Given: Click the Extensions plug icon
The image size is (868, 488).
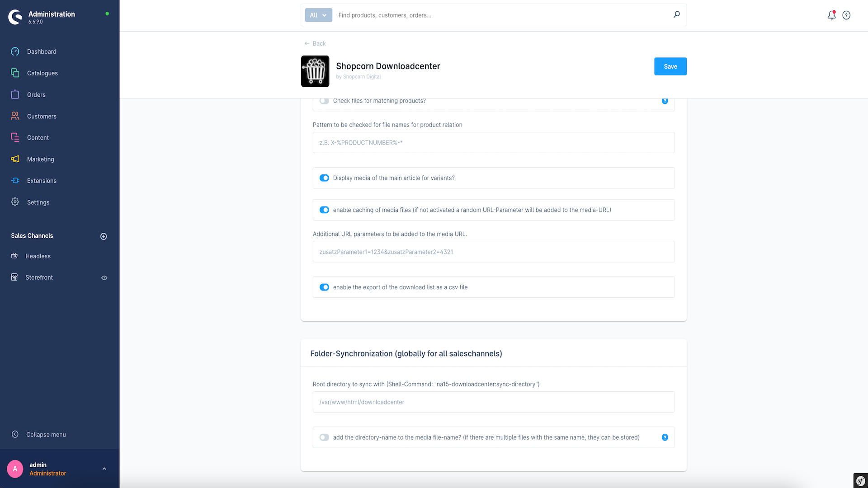Looking at the screenshot, I should pyautogui.click(x=15, y=180).
